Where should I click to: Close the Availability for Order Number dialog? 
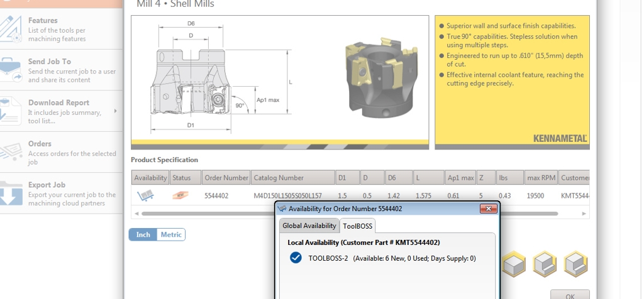point(488,209)
